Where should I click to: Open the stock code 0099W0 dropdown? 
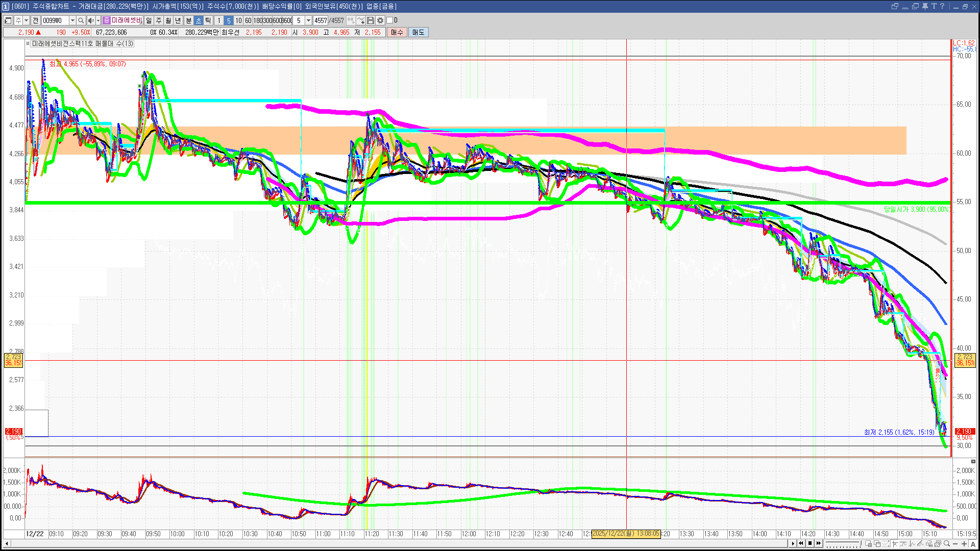(x=72, y=20)
